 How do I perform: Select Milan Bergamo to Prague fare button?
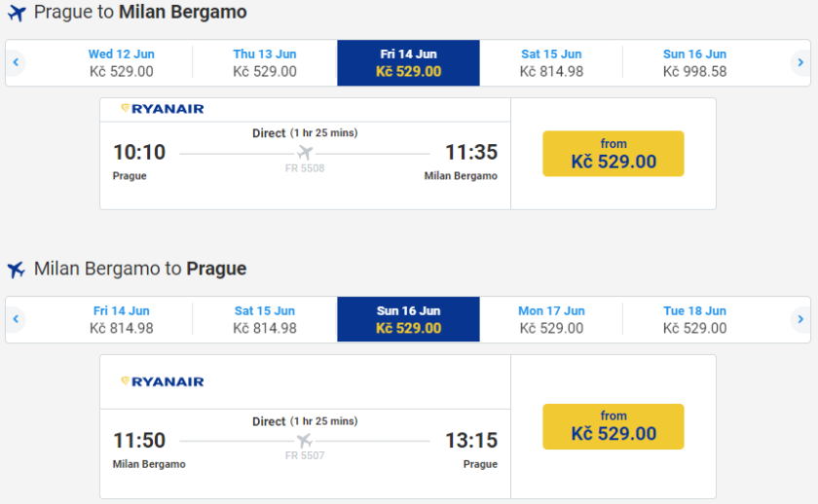613,426
